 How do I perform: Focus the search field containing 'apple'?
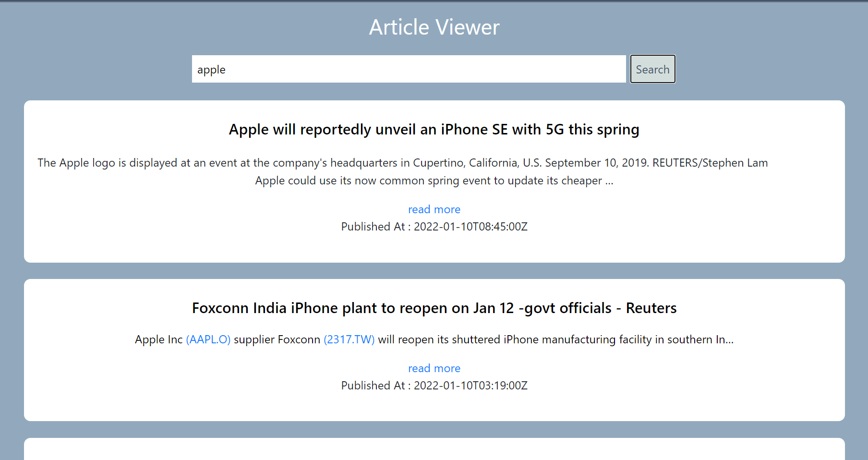(409, 69)
